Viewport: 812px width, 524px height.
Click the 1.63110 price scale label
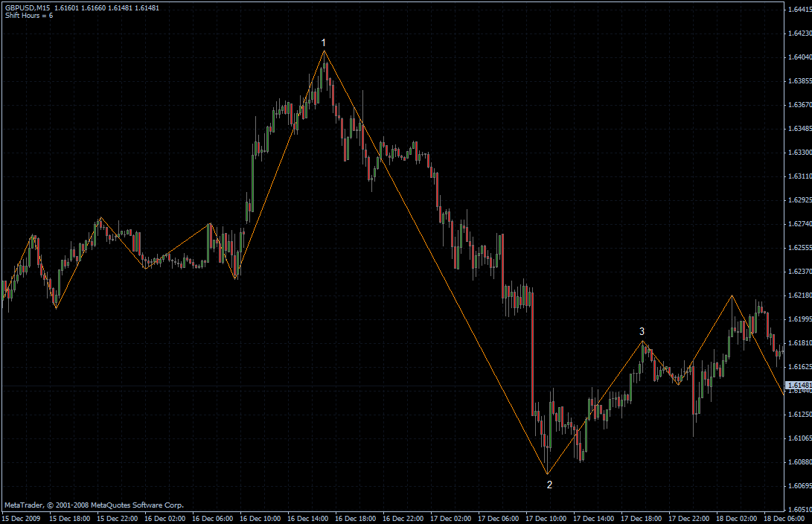click(x=799, y=176)
